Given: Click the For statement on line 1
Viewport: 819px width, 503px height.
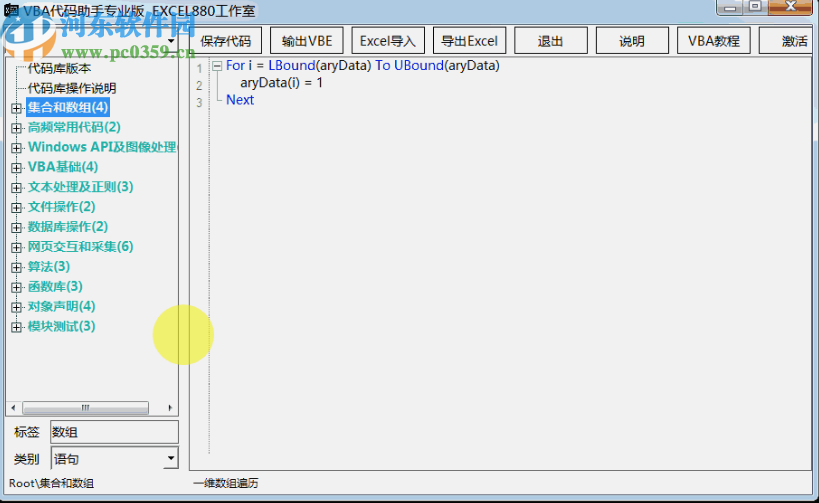Looking at the screenshot, I should click(x=362, y=65).
